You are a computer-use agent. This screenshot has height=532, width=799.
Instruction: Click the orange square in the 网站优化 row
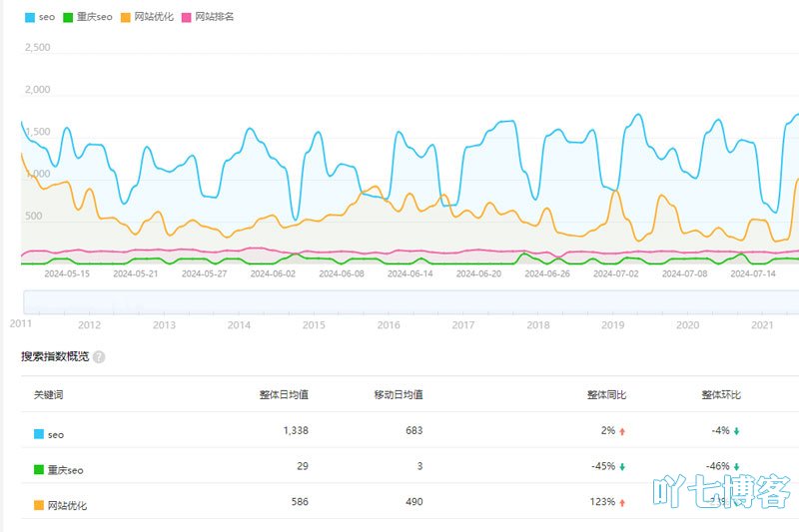[x=39, y=505]
